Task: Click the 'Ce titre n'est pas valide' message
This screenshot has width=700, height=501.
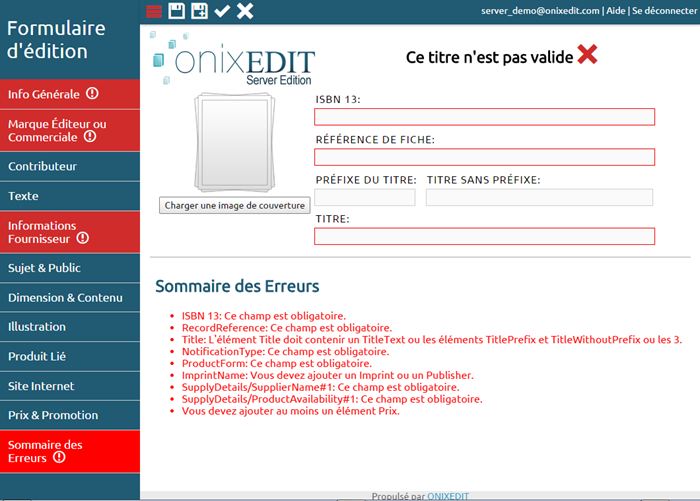Action: (489, 57)
